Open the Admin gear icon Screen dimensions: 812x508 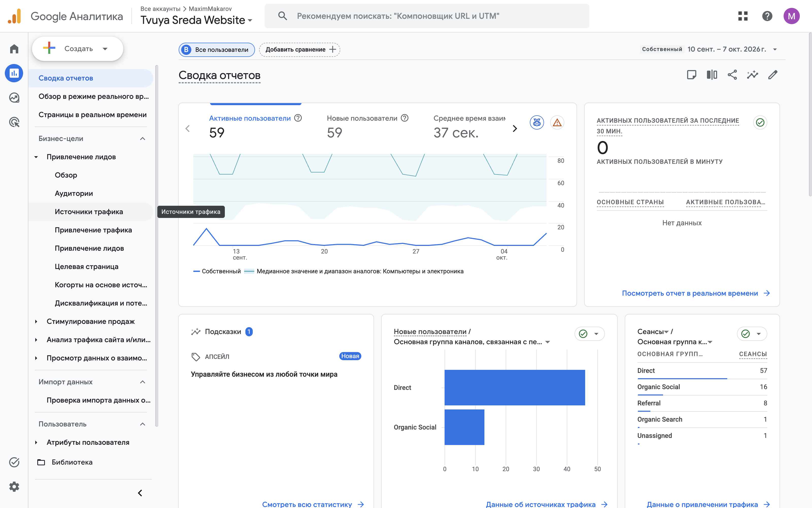14,486
